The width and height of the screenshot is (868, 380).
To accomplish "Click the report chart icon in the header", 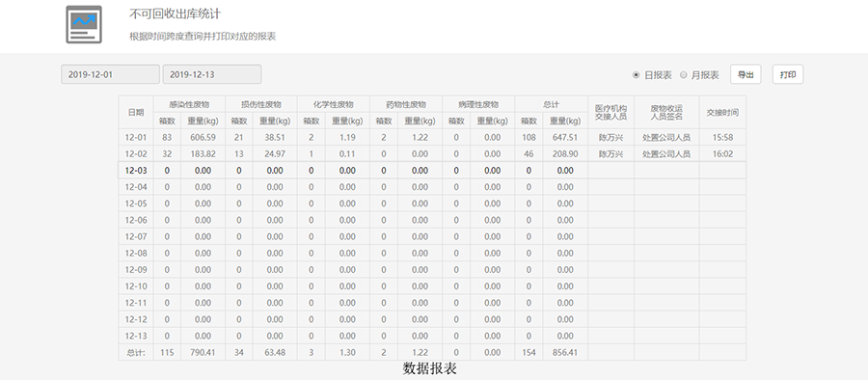I will point(84,24).
